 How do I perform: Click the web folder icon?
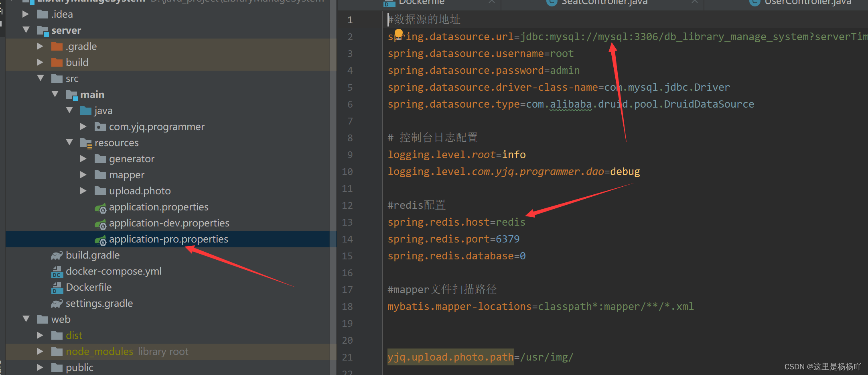43,320
